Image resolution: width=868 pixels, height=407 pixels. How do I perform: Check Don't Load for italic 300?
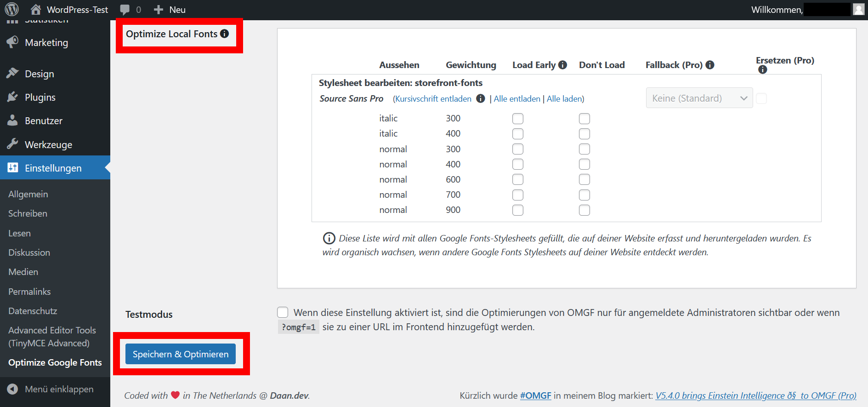pos(584,119)
